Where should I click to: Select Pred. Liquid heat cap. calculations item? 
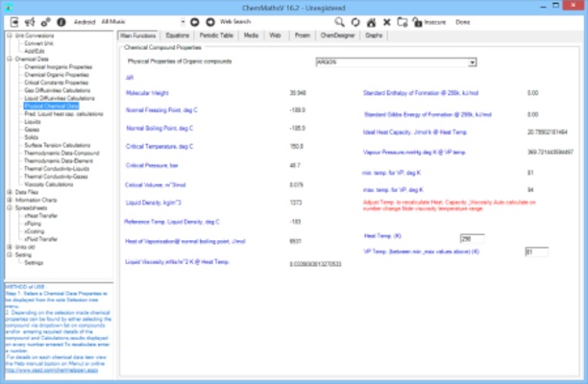[x=63, y=114]
